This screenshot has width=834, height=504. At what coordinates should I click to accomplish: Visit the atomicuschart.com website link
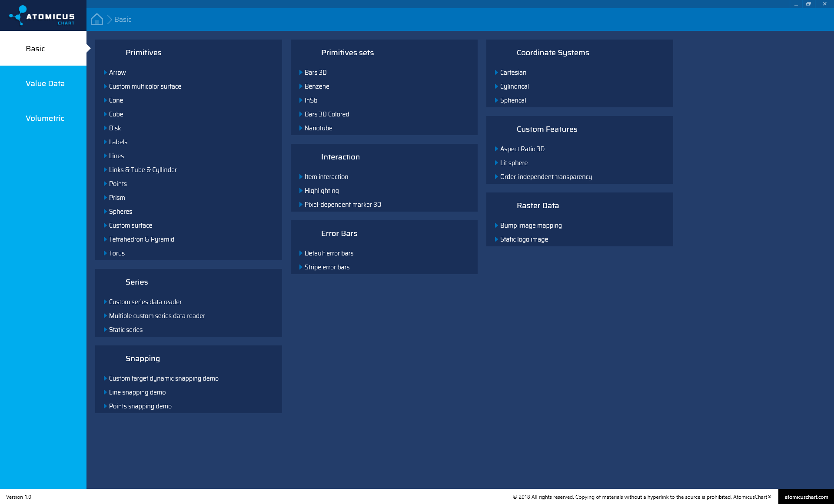click(806, 497)
